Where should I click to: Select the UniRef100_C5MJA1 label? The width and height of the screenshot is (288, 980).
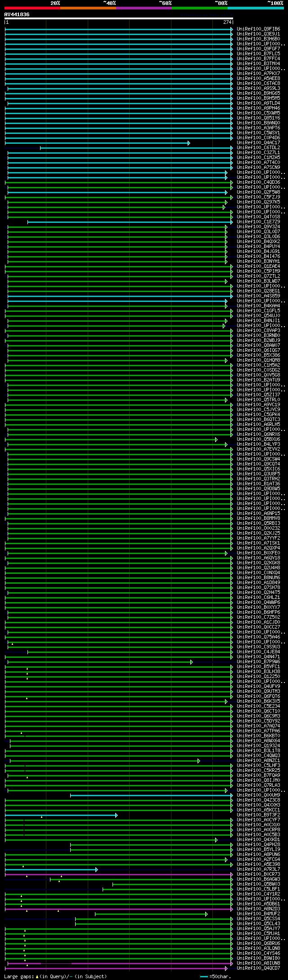pos(258,934)
